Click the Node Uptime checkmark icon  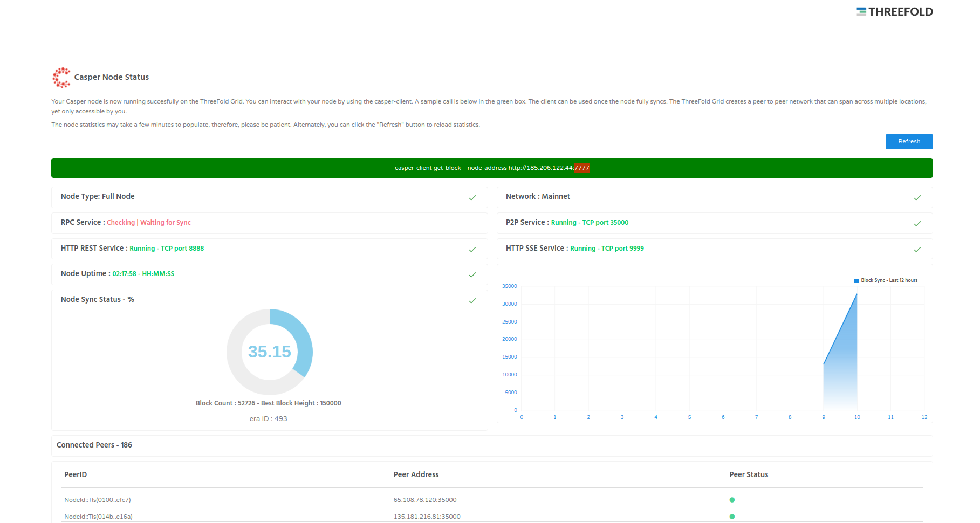coord(472,275)
